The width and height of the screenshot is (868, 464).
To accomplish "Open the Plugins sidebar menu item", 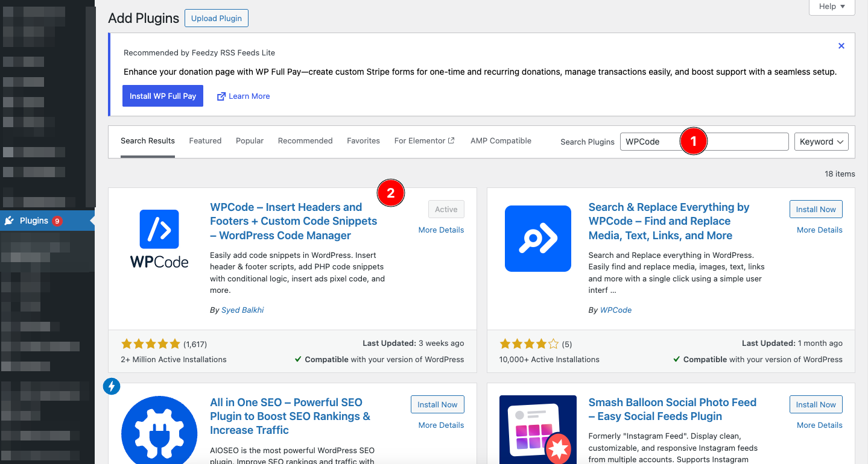I will coord(47,221).
